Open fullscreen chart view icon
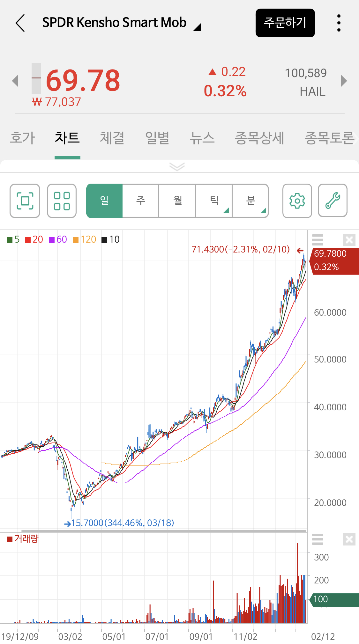 (25, 201)
